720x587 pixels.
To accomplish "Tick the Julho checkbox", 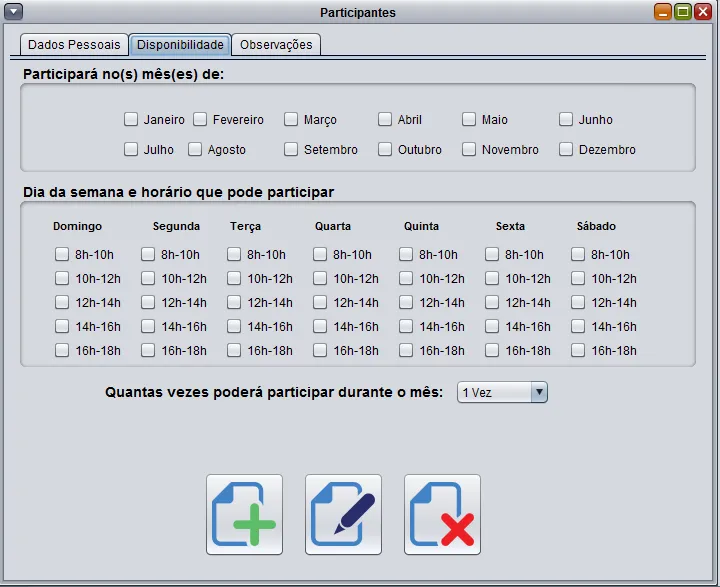I will click(131, 149).
